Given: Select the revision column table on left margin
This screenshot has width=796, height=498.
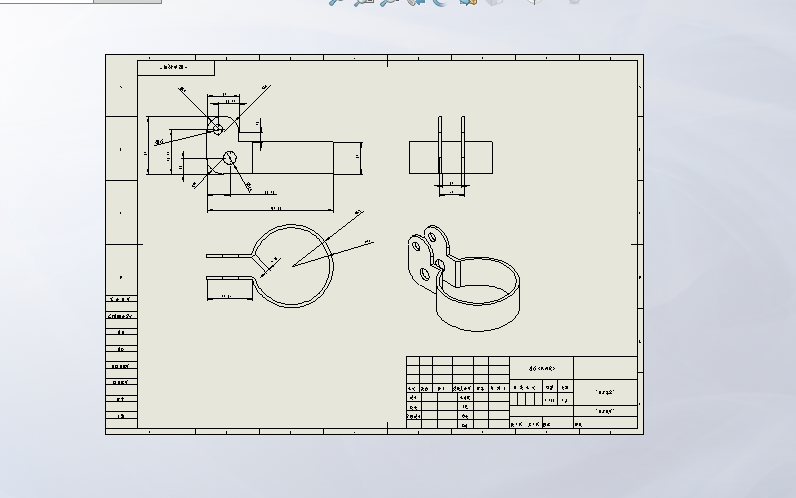Looking at the screenshot, I should click(121, 361).
